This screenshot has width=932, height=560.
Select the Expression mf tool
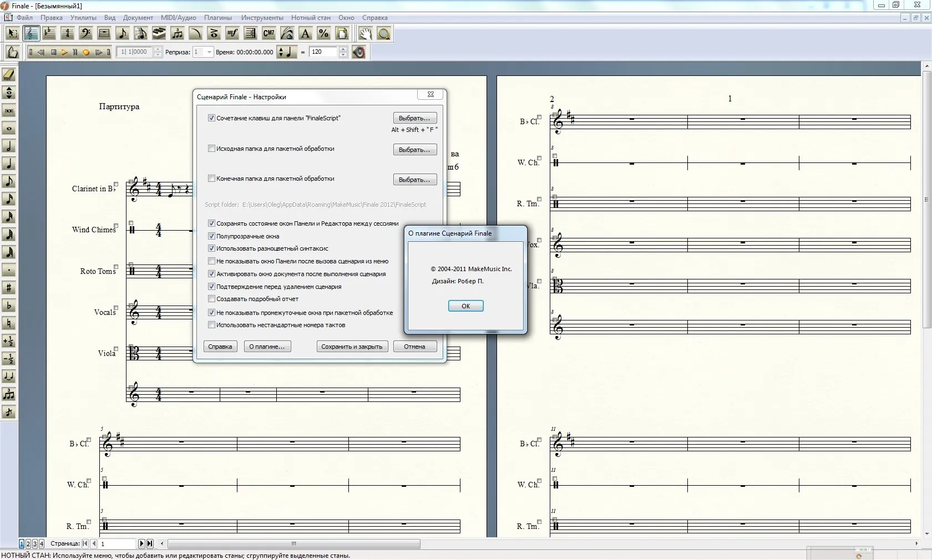(232, 33)
